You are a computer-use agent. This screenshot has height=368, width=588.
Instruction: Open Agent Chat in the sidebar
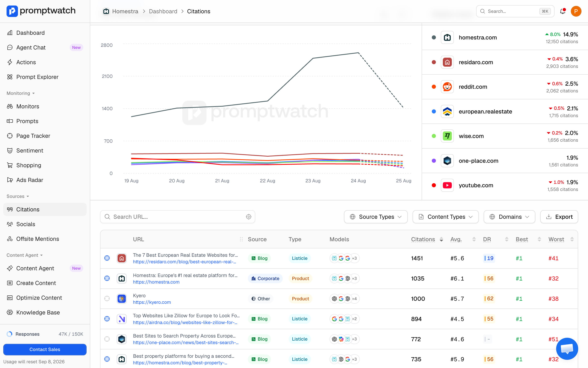click(45, 47)
